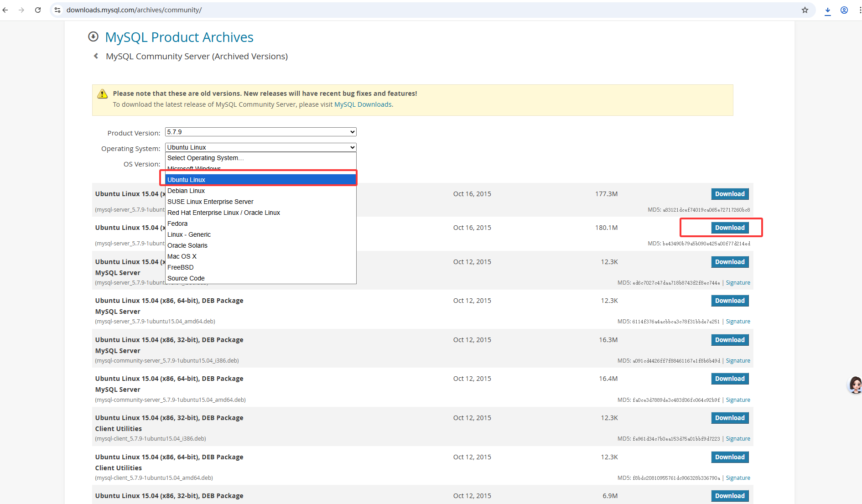The image size is (862, 504).
Task: Bookmark this page with star icon
Action: coord(805,10)
